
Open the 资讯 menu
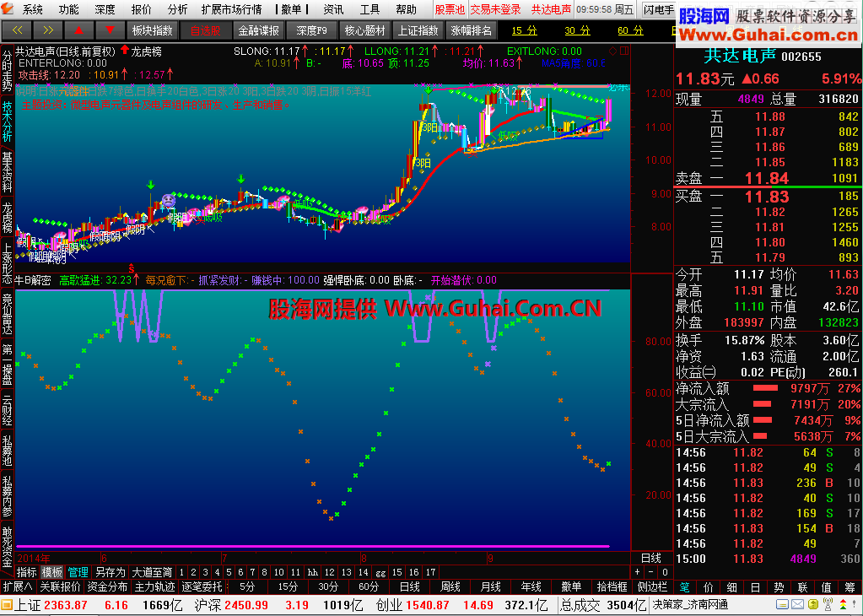[x=333, y=9]
